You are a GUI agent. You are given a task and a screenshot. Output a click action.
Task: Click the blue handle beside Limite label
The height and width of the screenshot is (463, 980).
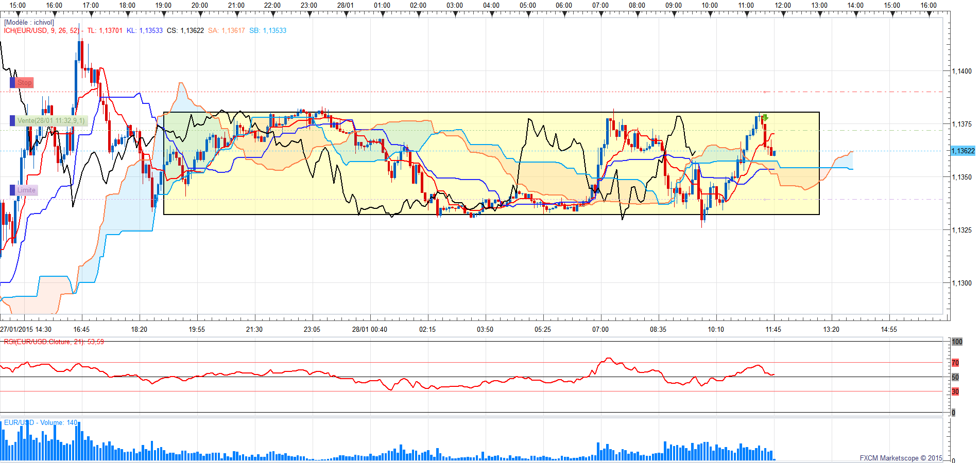(x=12, y=190)
